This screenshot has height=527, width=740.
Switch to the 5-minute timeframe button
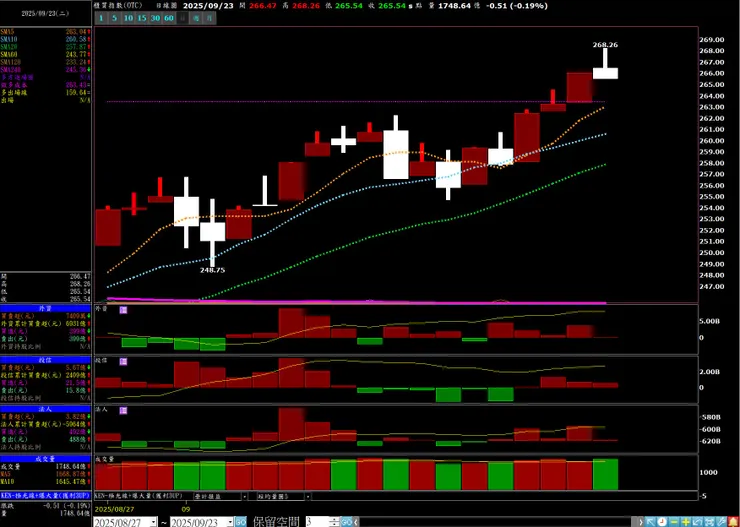[x=114, y=18]
